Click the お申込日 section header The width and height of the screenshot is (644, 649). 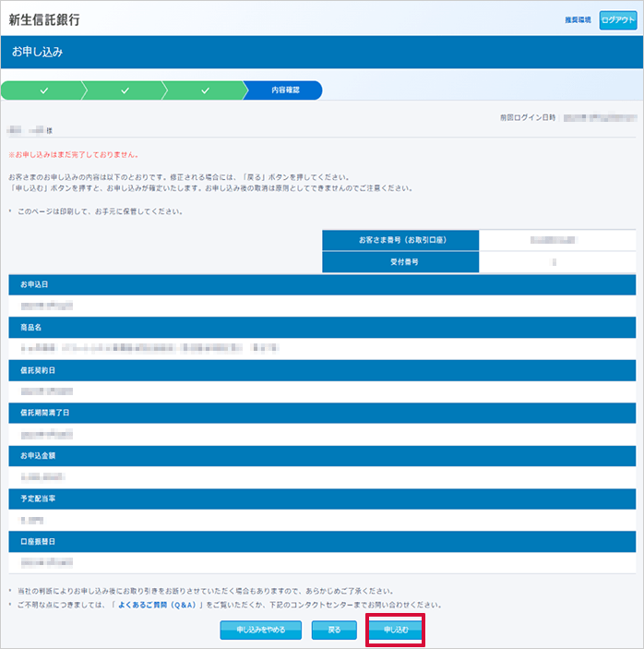(x=322, y=284)
